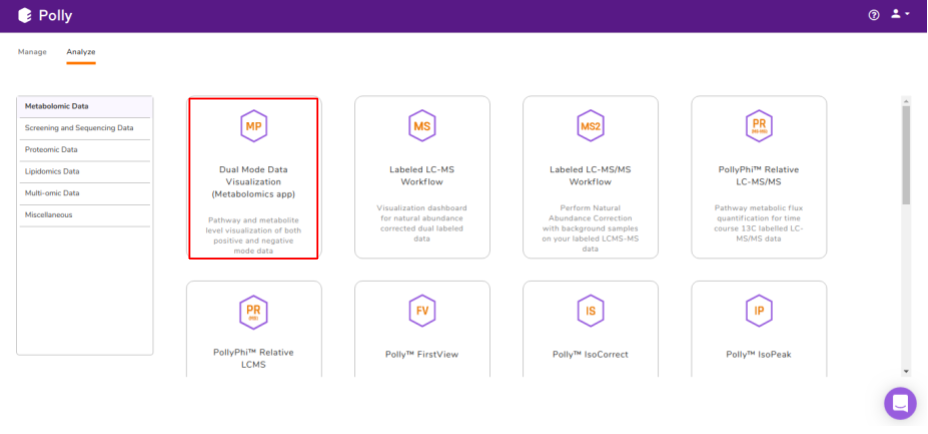Open PollyPhi Relative LCMS title

(254, 358)
